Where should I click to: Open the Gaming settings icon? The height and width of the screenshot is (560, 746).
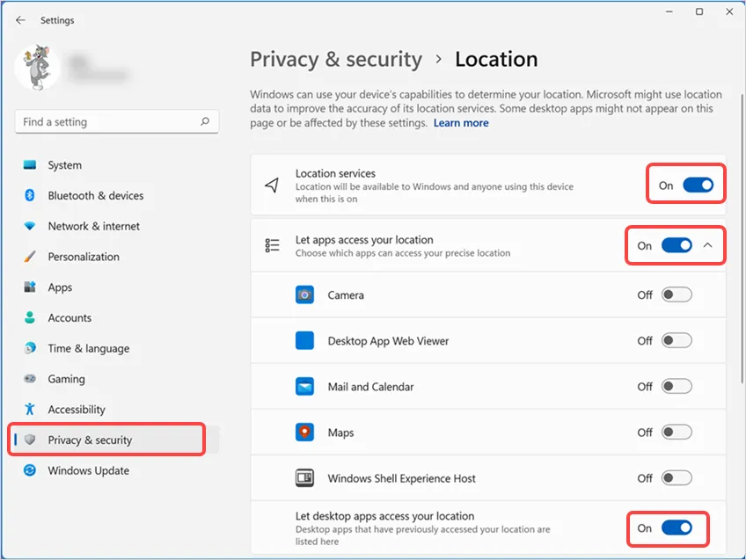pos(28,379)
